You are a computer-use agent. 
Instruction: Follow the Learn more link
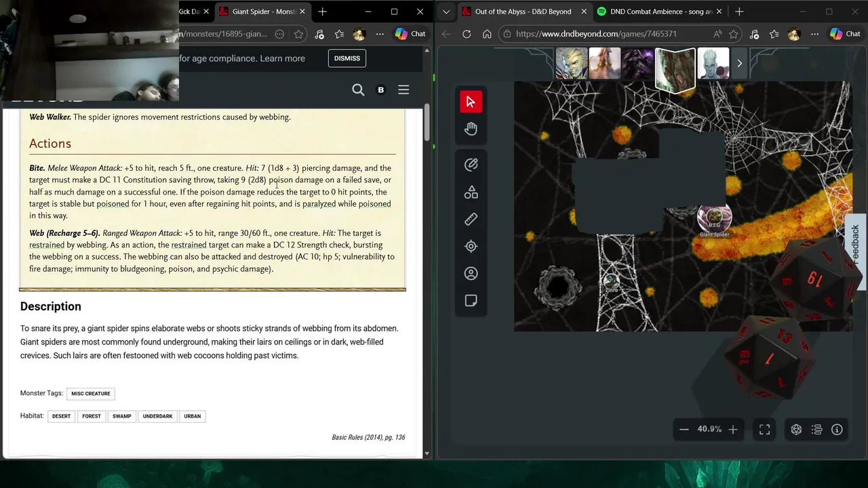pos(282,58)
